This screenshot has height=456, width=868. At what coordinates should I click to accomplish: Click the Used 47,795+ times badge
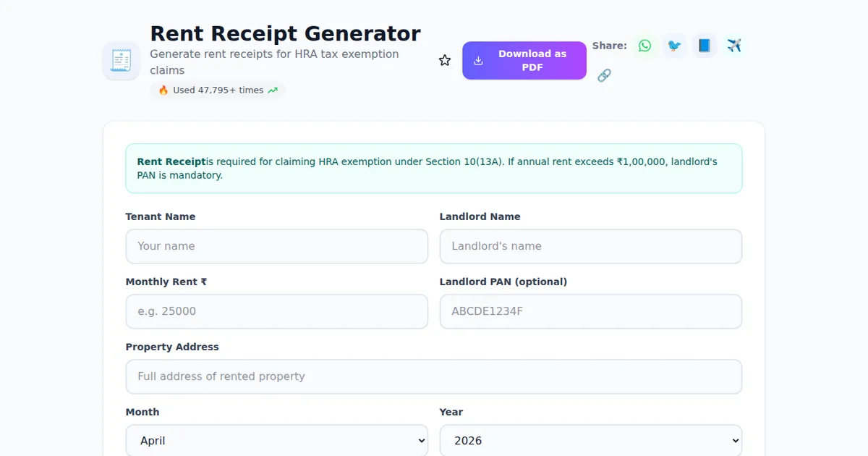[217, 90]
